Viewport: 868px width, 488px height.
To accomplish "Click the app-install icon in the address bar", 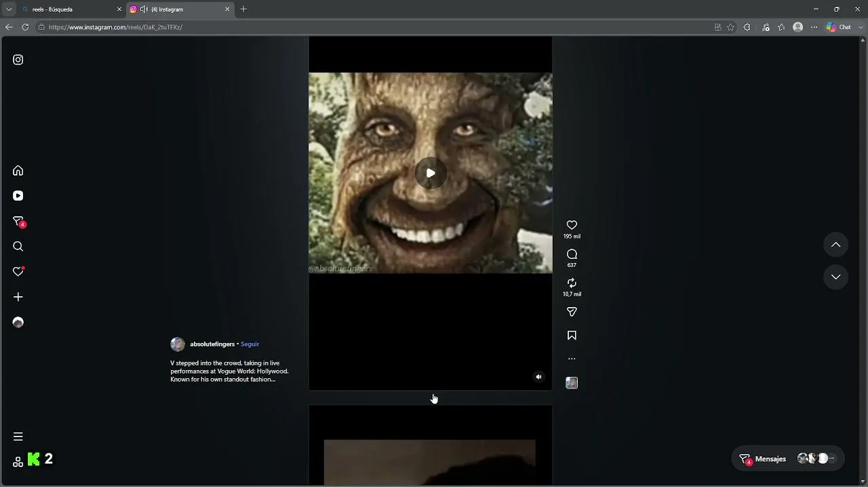I will point(717,27).
